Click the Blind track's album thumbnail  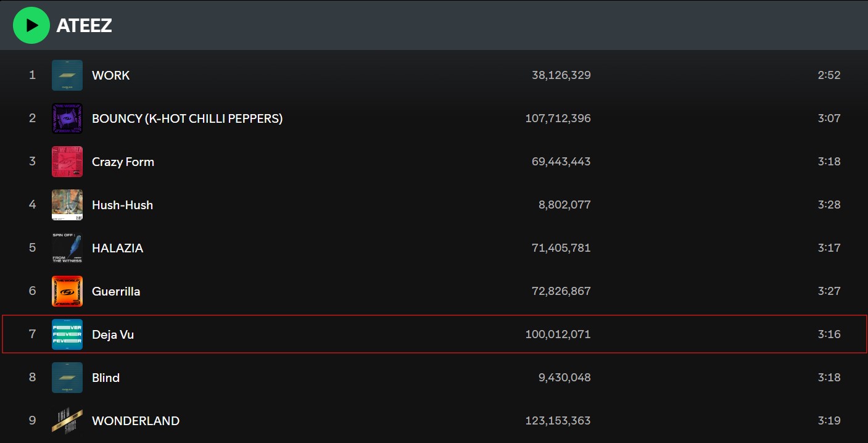(x=67, y=378)
